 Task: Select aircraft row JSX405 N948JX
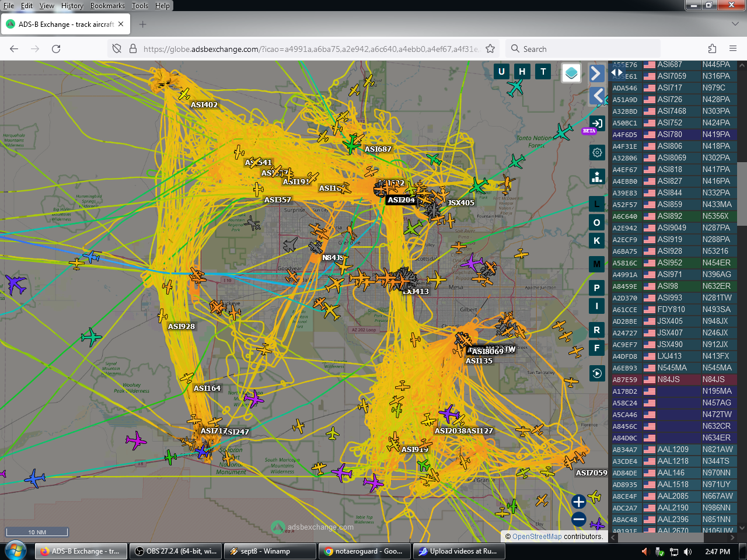[673, 321]
